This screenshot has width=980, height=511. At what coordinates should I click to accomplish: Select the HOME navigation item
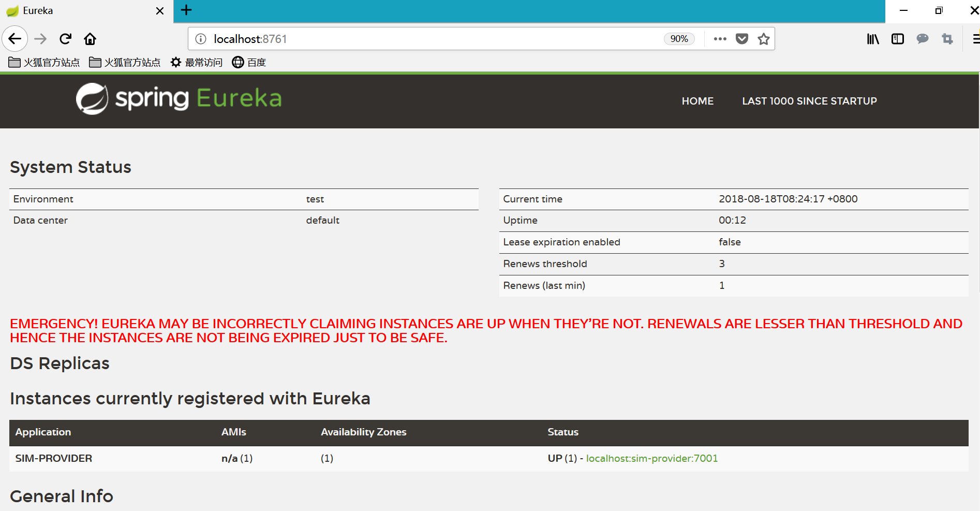(x=697, y=101)
